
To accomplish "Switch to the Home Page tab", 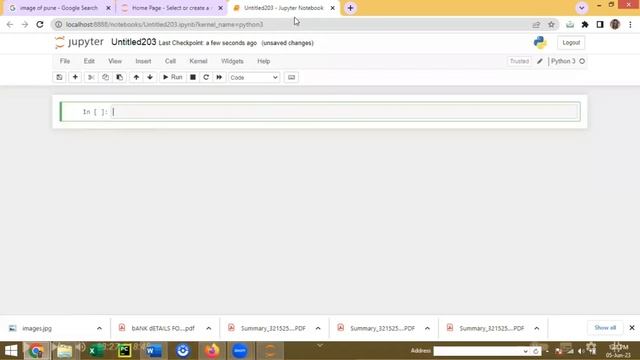I will [172, 8].
